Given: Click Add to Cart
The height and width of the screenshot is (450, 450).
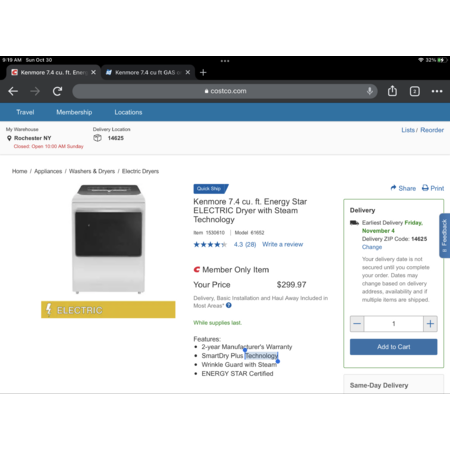Looking at the screenshot, I should (394, 347).
